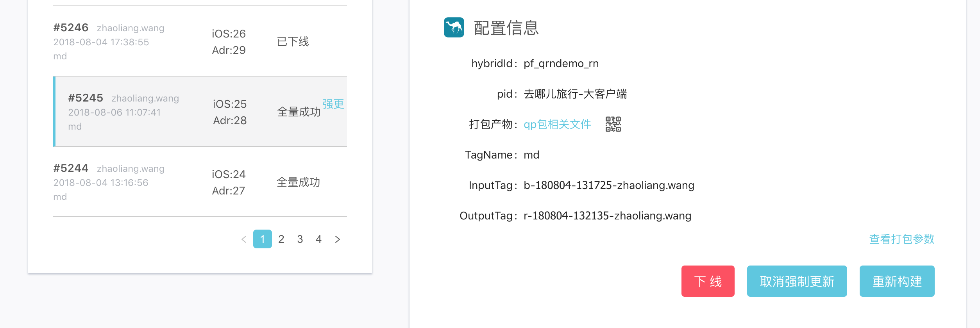The image size is (980, 328).
Task: Click the 强更 label on build #5245
Action: [333, 104]
